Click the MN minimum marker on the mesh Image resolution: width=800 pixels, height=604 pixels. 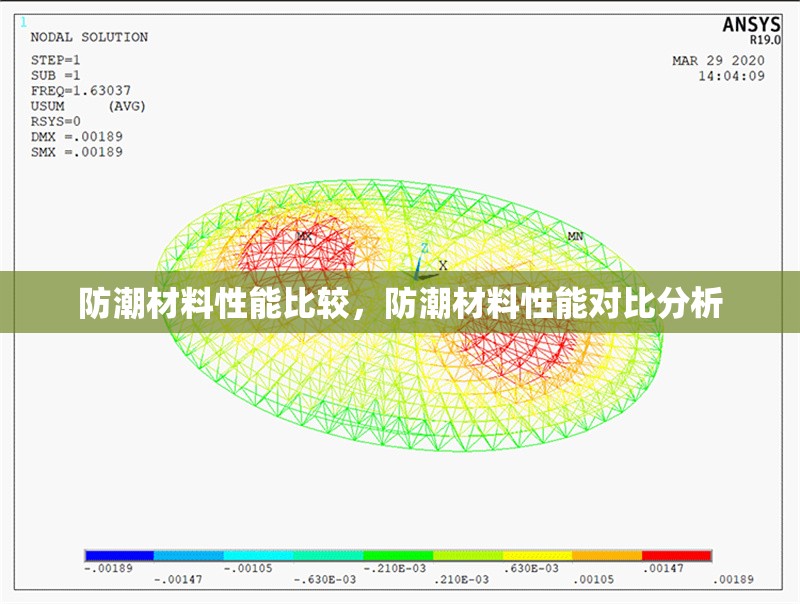point(573,237)
